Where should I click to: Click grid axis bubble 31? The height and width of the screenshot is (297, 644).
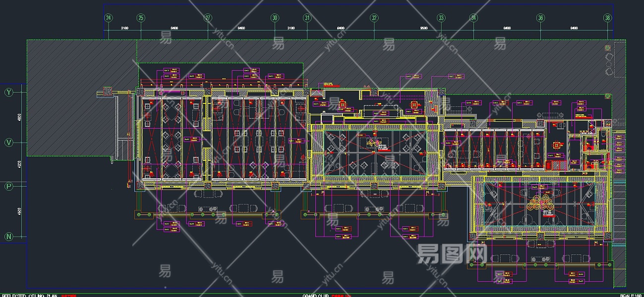click(307, 18)
